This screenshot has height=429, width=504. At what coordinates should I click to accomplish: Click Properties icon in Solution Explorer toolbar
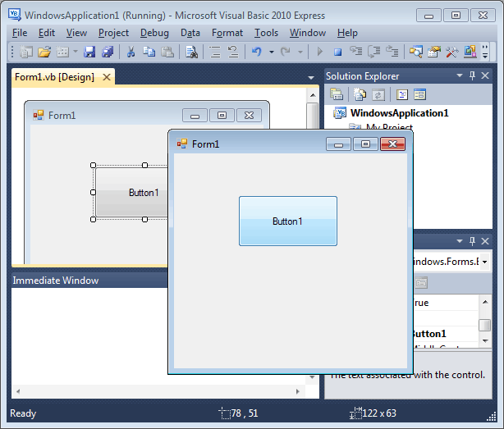pyautogui.click(x=337, y=94)
